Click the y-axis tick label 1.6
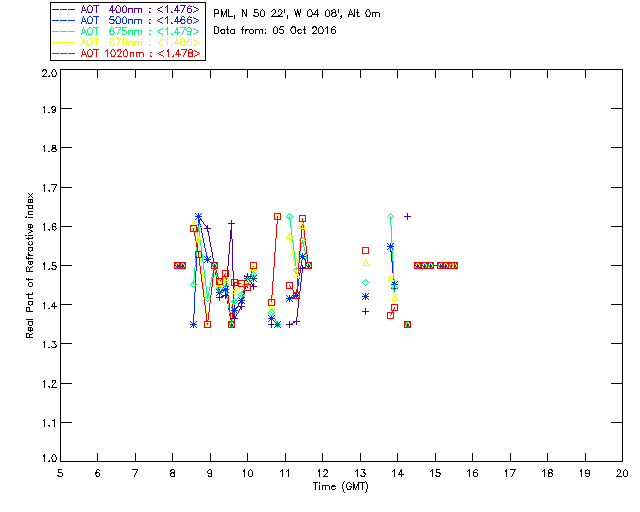Image resolution: width=640 pixels, height=512 pixels. 49,227
